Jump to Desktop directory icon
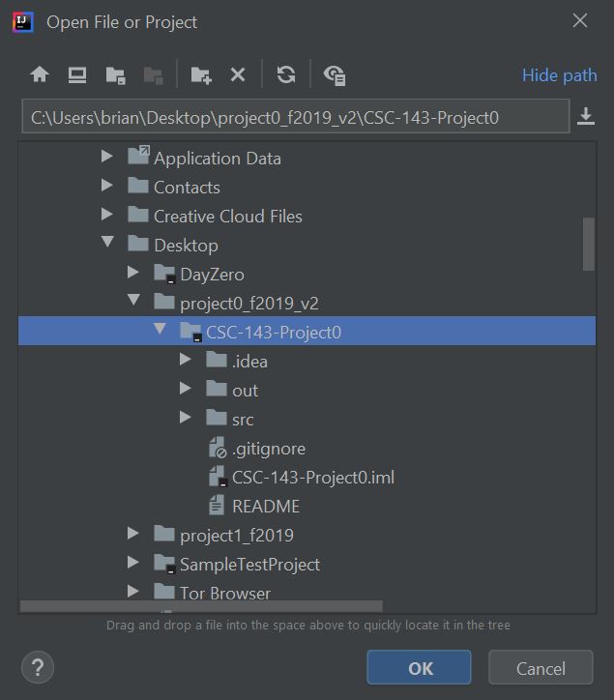Image resolution: width=614 pixels, height=700 pixels. [77, 74]
